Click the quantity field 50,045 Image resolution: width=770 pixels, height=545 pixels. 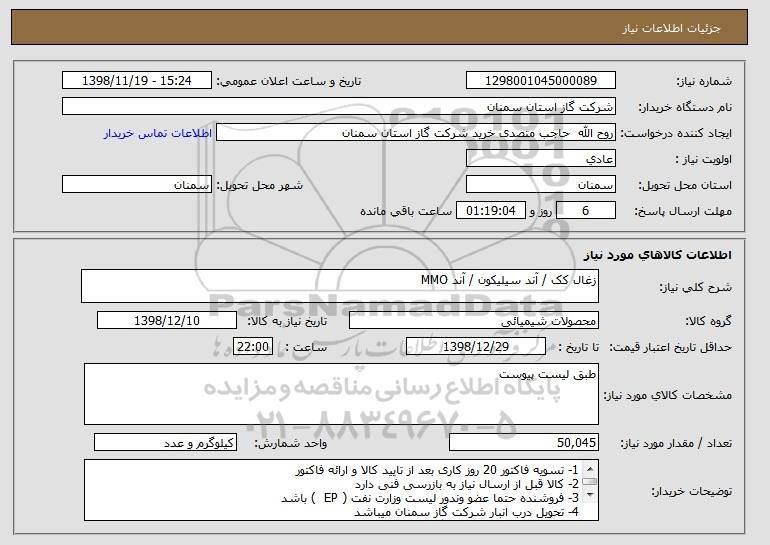point(524,442)
